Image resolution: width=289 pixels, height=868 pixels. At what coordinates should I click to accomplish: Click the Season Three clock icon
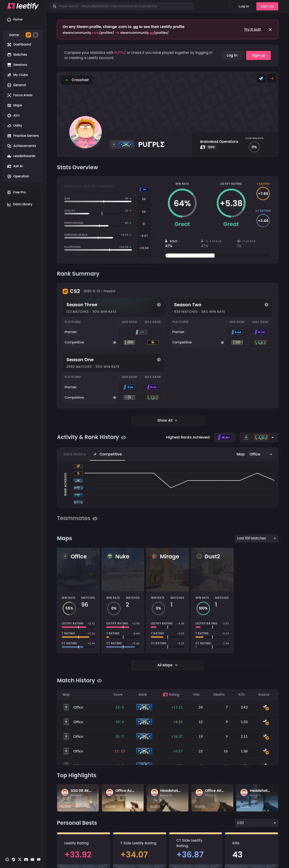click(159, 305)
